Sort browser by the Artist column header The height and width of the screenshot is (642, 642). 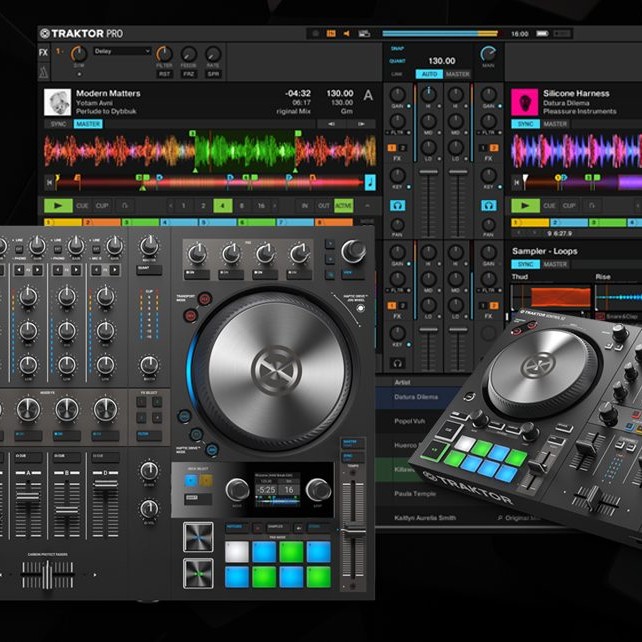pyautogui.click(x=402, y=382)
